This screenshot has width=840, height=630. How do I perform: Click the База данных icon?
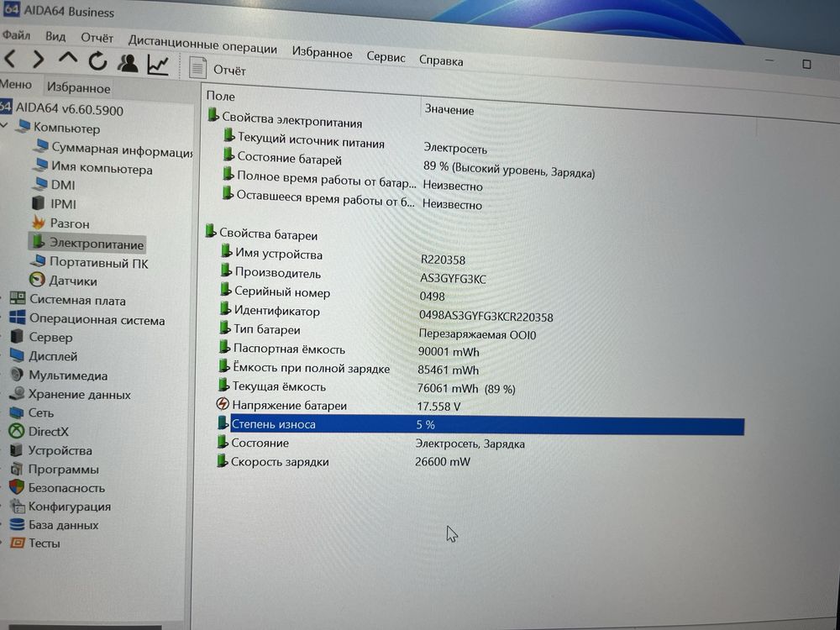click(17, 524)
